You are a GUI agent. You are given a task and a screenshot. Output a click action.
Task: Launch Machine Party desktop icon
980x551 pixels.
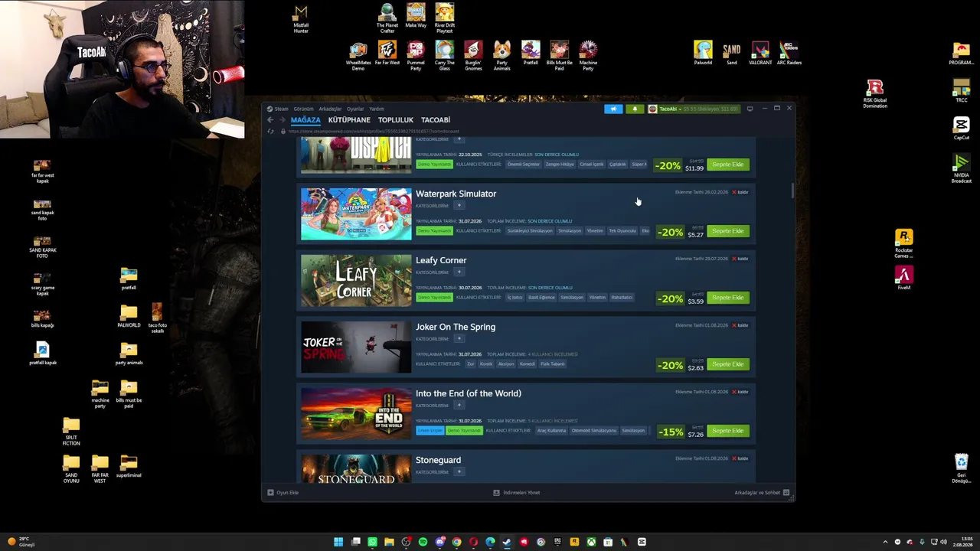[x=588, y=56]
